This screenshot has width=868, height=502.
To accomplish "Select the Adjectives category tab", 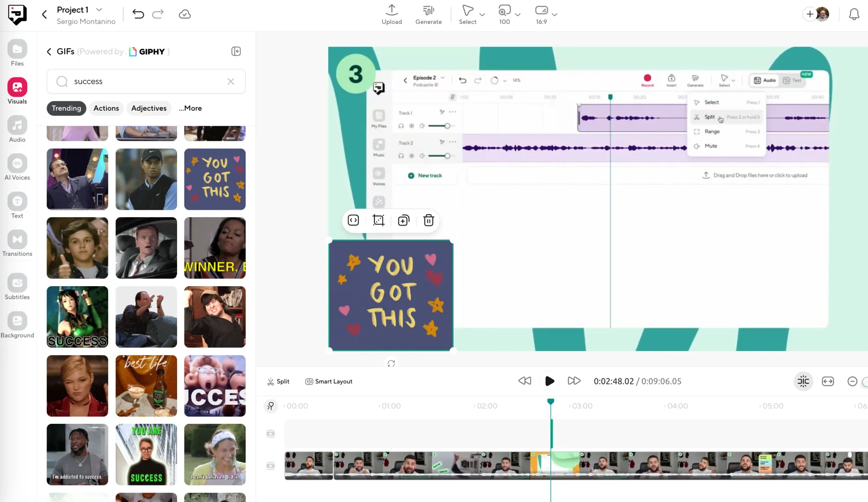I will click(149, 108).
